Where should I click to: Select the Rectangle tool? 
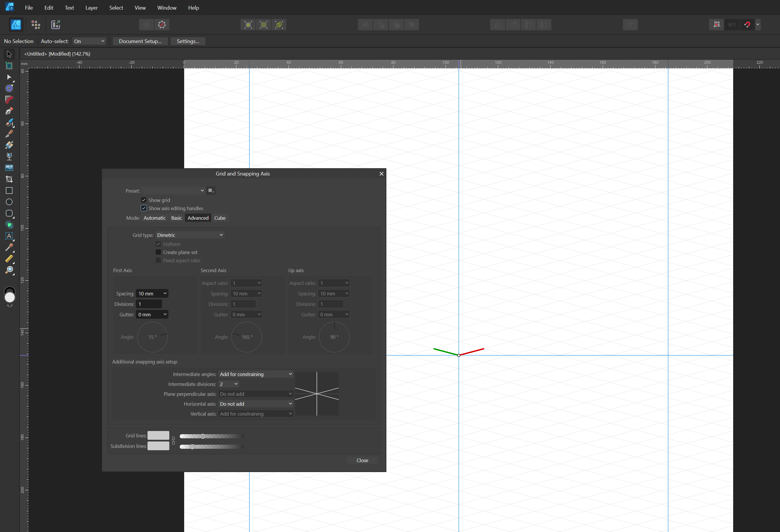9,191
